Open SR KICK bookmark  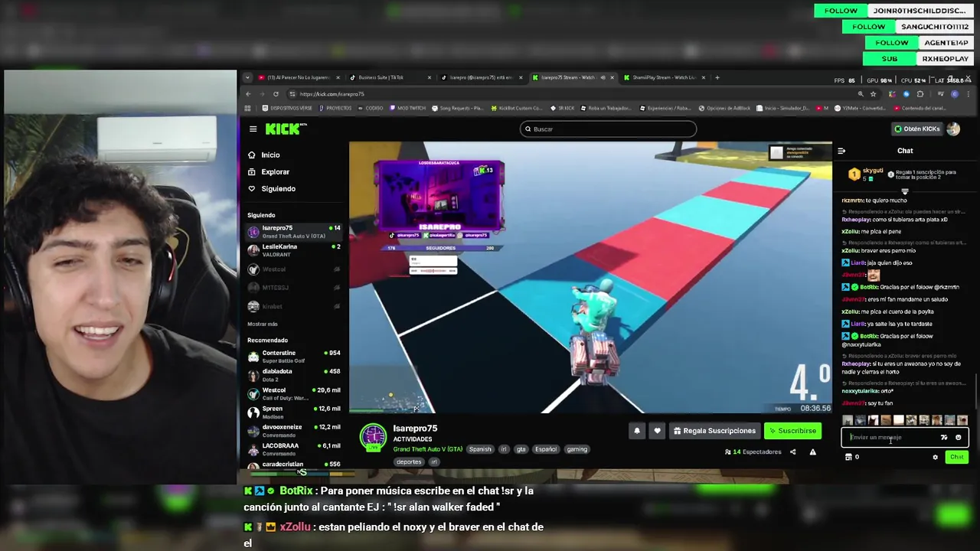pos(563,108)
